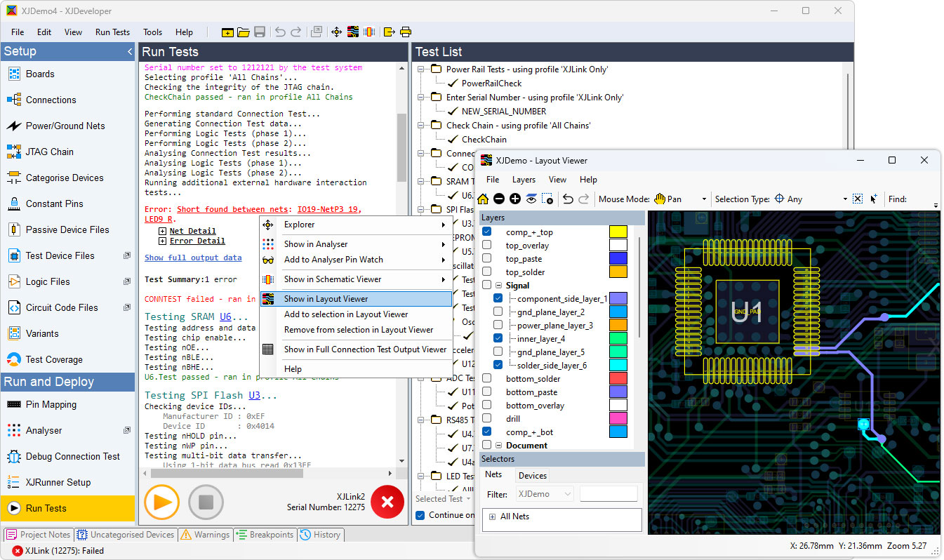
Task: Enable the top_solder layer checkbox
Action: [487, 272]
